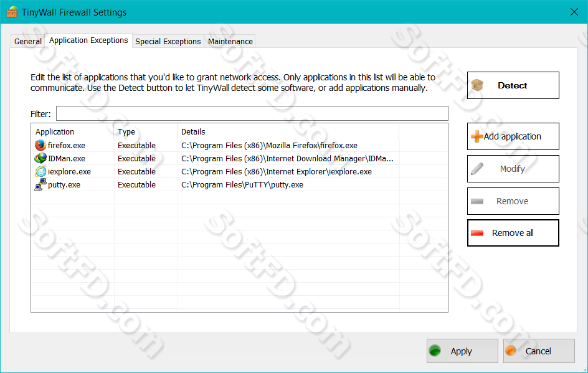Switch to the General tab
The image size is (588, 373).
(28, 41)
